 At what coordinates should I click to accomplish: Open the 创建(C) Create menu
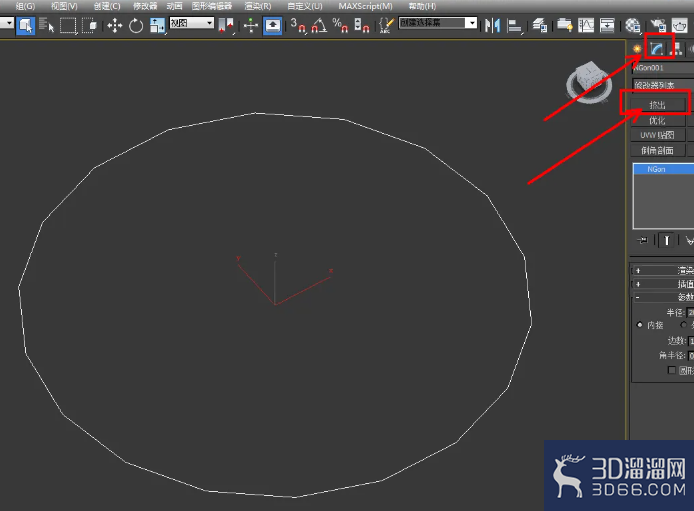[x=107, y=6]
